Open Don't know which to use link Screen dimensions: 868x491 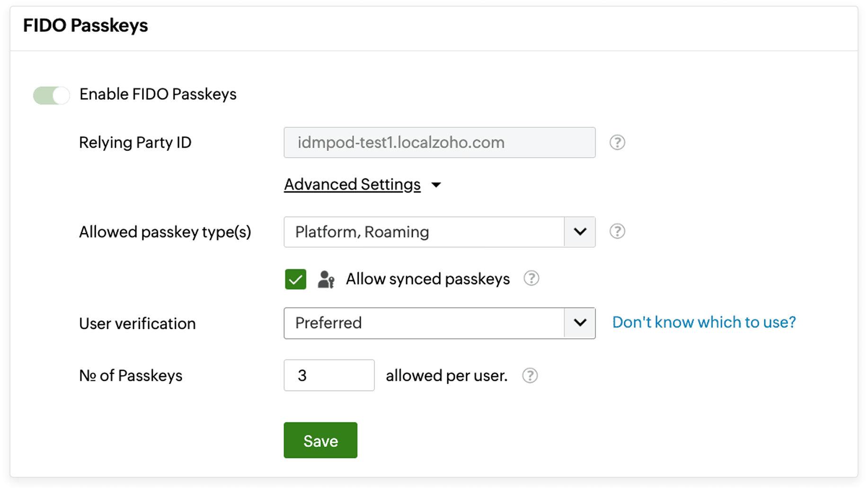click(704, 322)
